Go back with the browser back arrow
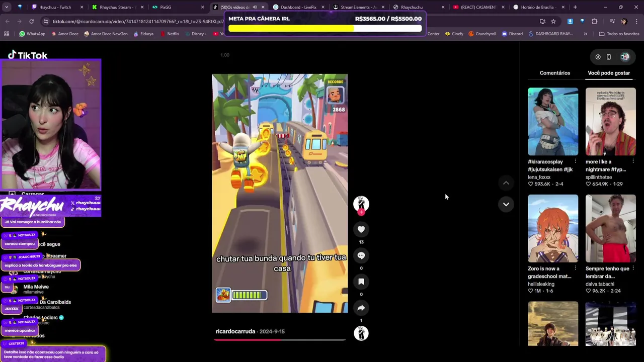The width and height of the screenshot is (644, 362). pos(8,21)
